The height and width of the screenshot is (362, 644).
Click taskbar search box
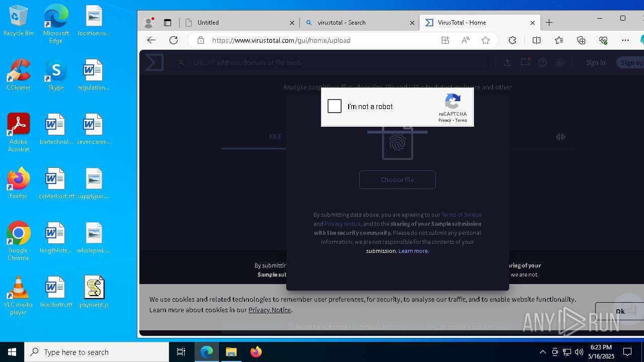[x=97, y=352]
